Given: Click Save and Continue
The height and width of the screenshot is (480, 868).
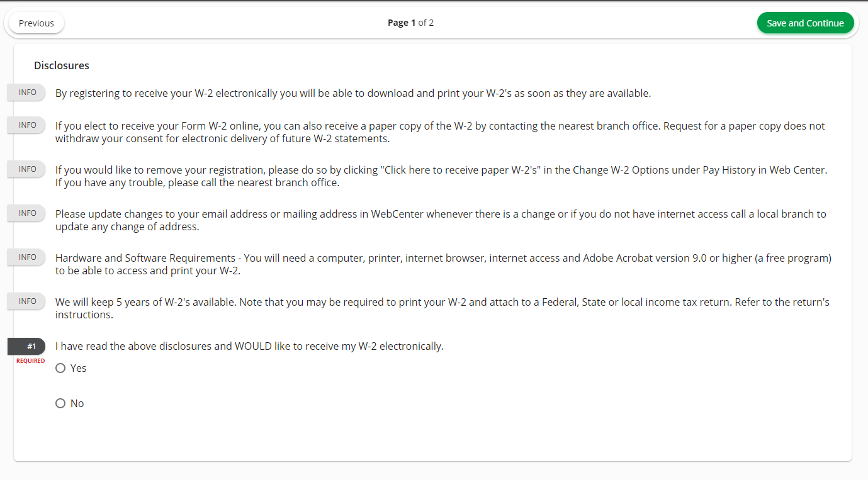Looking at the screenshot, I should click(805, 23).
